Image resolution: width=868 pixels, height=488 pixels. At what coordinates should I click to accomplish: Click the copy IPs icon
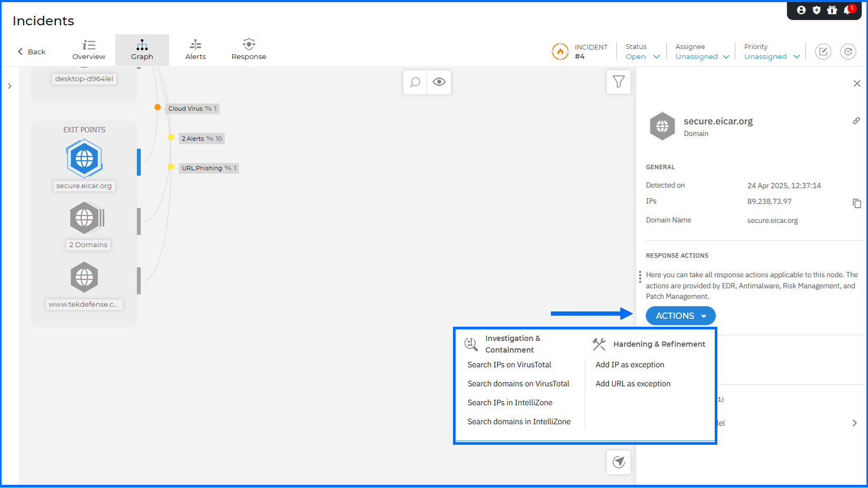[x=856, y=203]
